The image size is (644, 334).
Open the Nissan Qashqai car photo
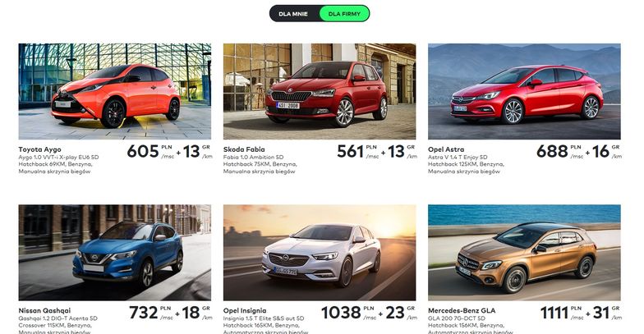(x=115, y=253)
